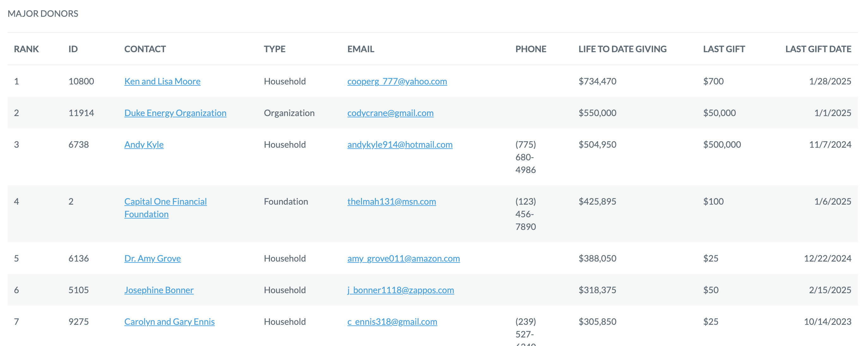Open amy_grove011@amazon.com email link
This screenshot has width=868, height=346.
(x=403, y=258)
